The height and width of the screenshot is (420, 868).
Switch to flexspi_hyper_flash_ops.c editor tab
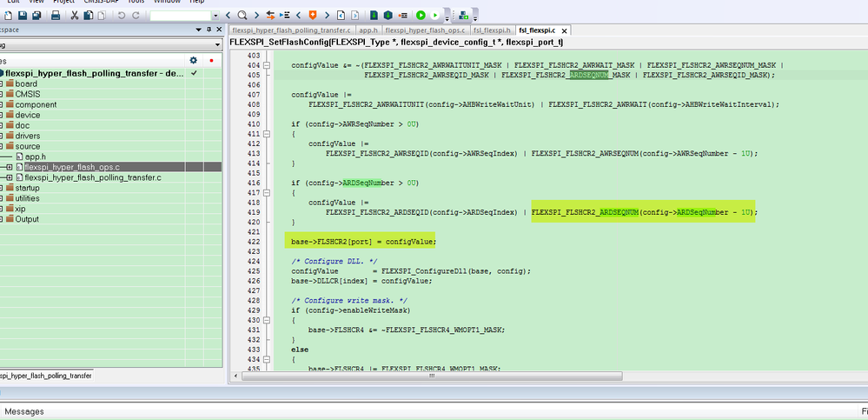[x=427, y=30]
